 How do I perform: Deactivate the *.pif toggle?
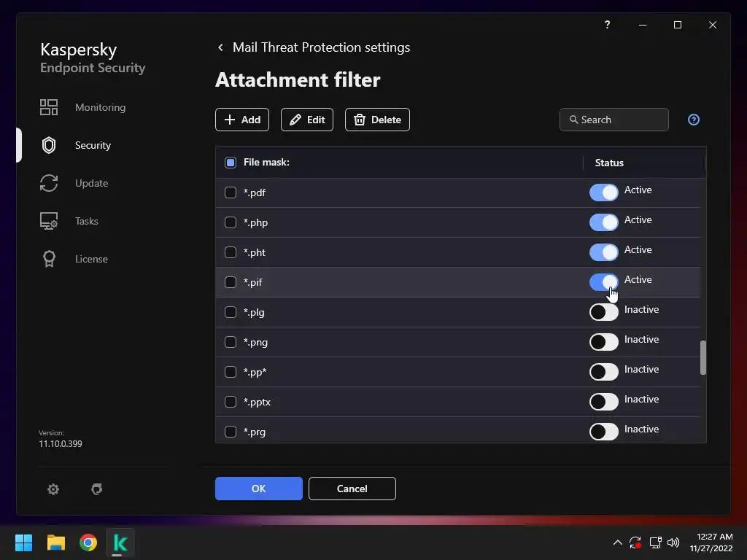603,282
